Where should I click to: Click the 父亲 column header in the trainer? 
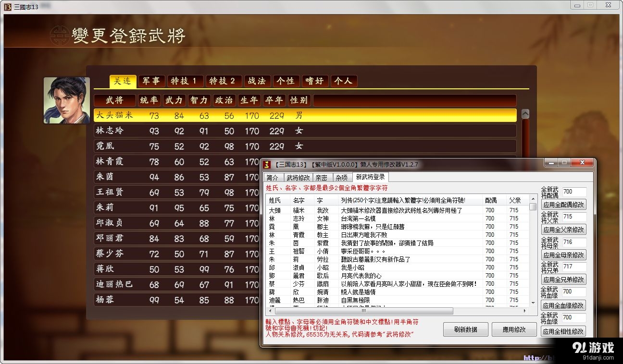[x=518, y=200]
